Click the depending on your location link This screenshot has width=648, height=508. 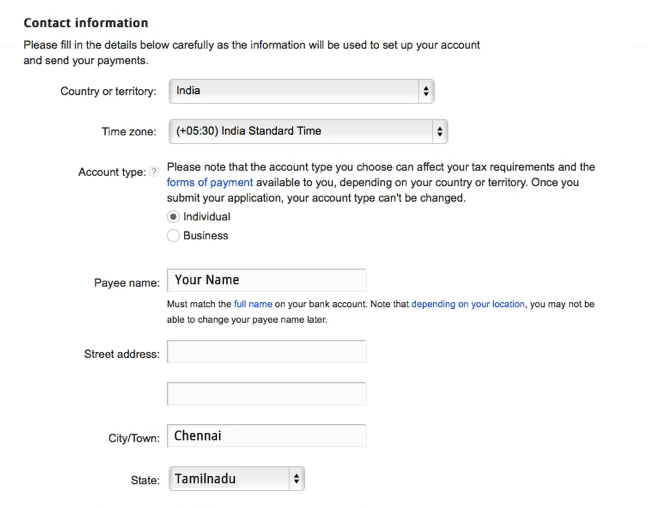point(467,304)
